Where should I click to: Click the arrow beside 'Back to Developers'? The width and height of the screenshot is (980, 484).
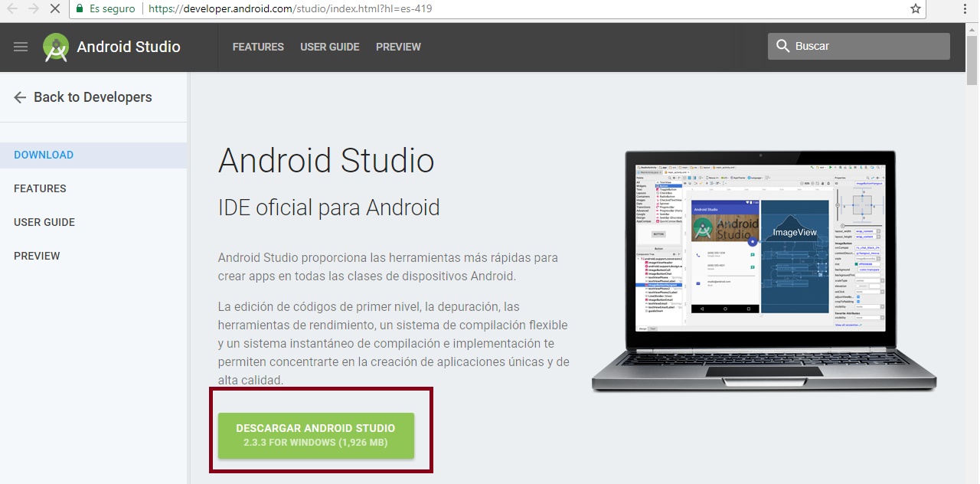(x=18, y=96)
